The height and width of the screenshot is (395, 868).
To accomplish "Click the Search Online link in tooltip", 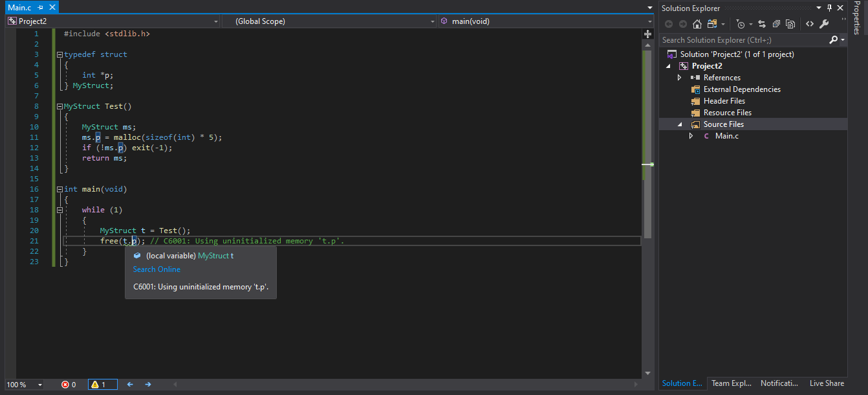I will pos(157,269).
